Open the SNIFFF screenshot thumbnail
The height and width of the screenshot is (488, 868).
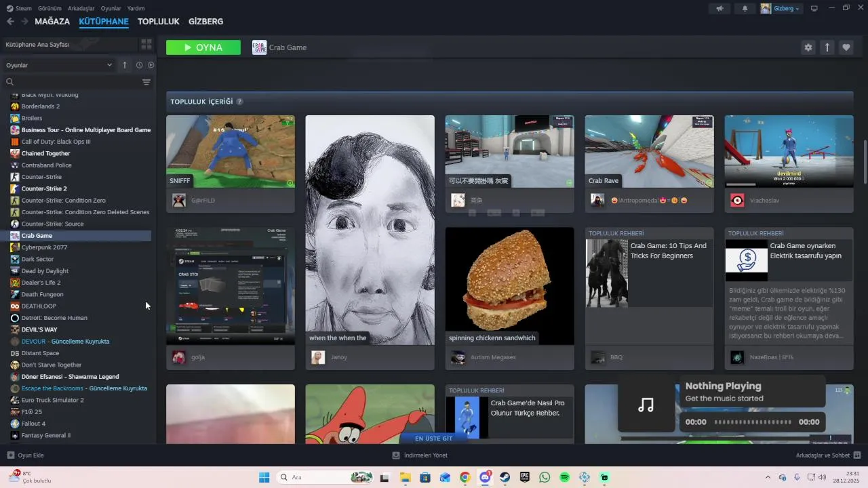[x=231, y=151]
